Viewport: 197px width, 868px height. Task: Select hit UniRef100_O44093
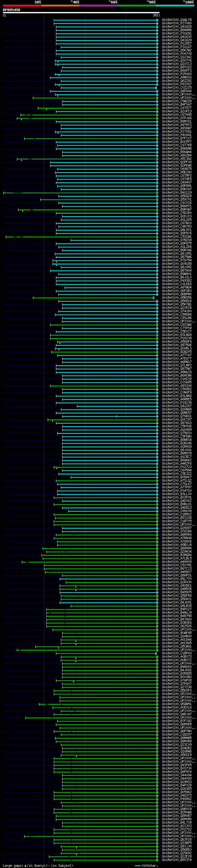[x=176, y=779]
